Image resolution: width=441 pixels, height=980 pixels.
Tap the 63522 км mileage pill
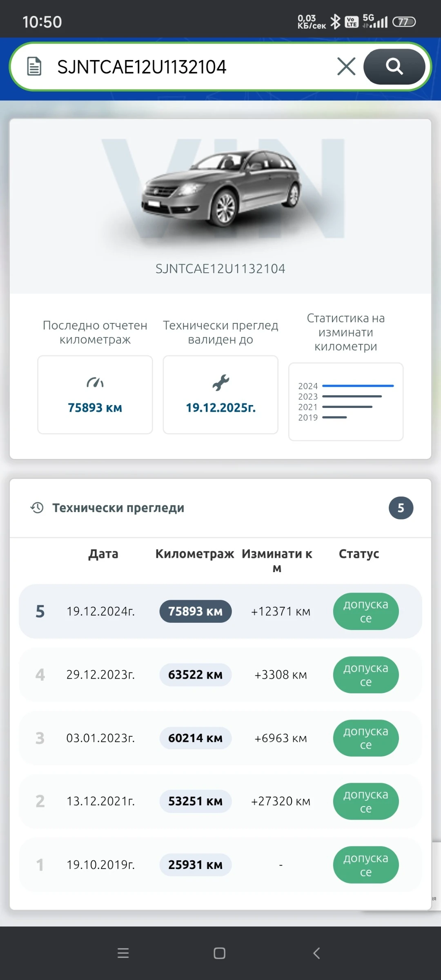coord(195,675)
